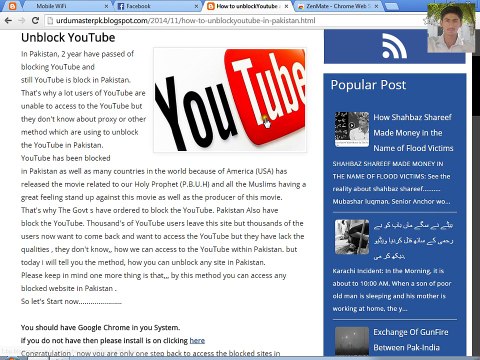480x360 pixels.
Task: Click the large YouTube logo image
Action: (230, 100)
